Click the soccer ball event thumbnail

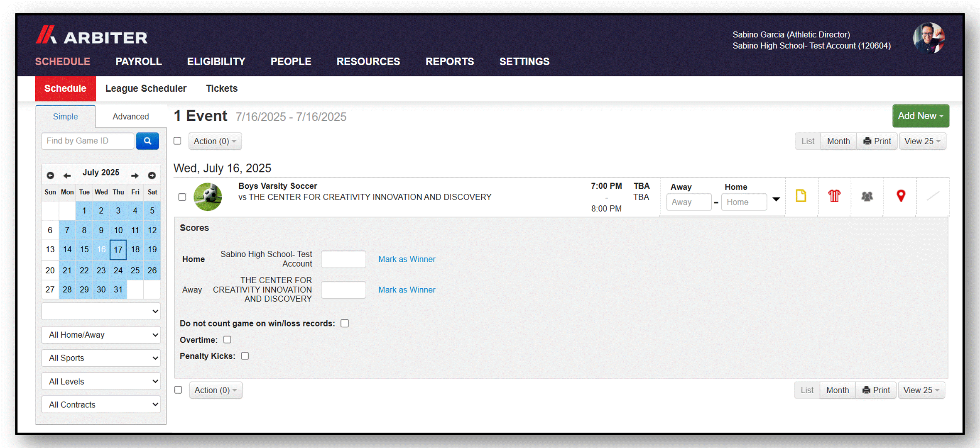(208, 197)
